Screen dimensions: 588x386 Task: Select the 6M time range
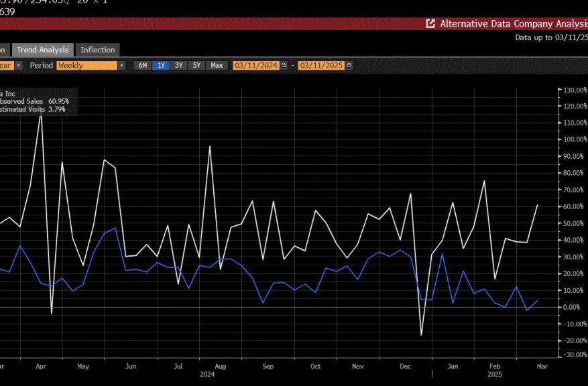pyautogui.click(x=142, y=66)
